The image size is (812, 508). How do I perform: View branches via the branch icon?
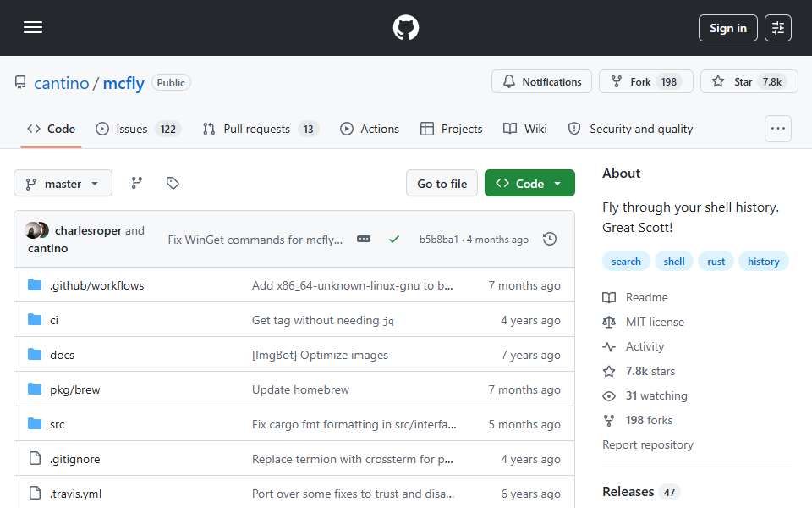pos(137,183)
